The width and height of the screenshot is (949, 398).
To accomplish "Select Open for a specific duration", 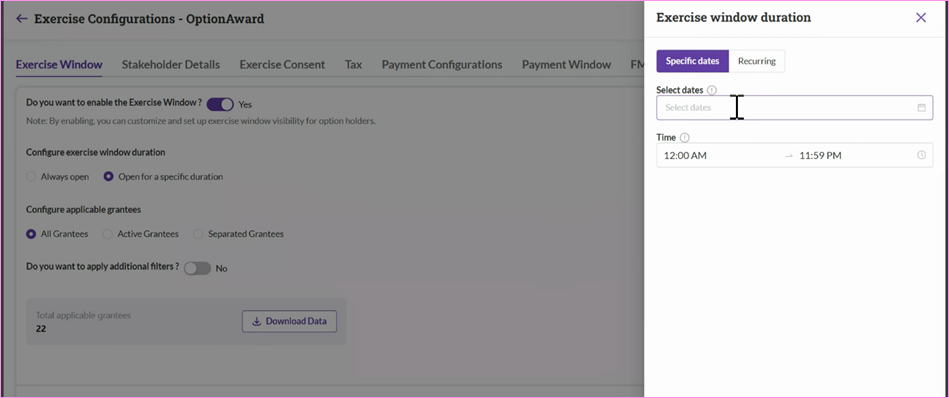I will tap(108, 177).
